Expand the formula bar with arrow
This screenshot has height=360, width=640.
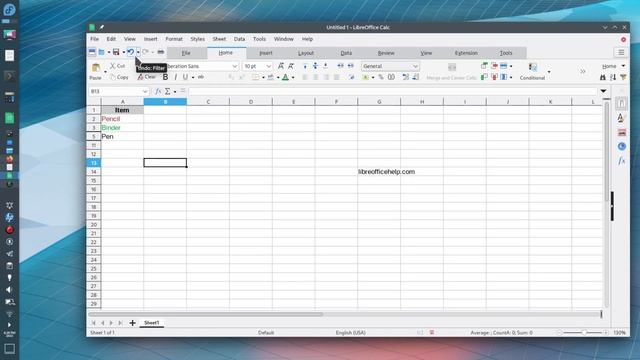(603, 91)
